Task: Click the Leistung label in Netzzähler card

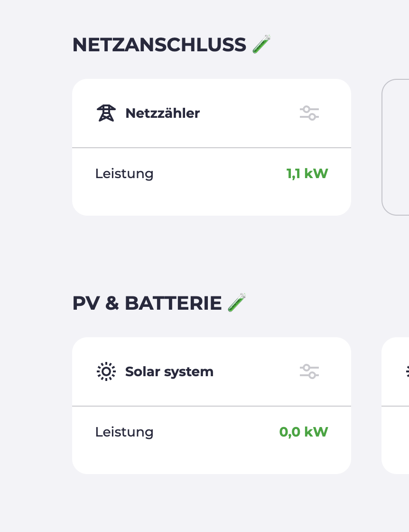Action: coord(124,173)
